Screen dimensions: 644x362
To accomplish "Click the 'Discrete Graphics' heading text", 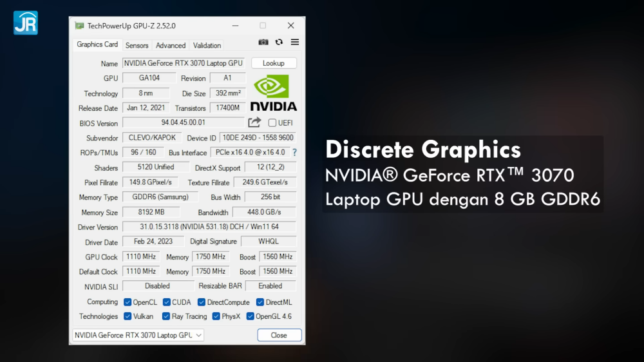I will click(x=423, y=149).
